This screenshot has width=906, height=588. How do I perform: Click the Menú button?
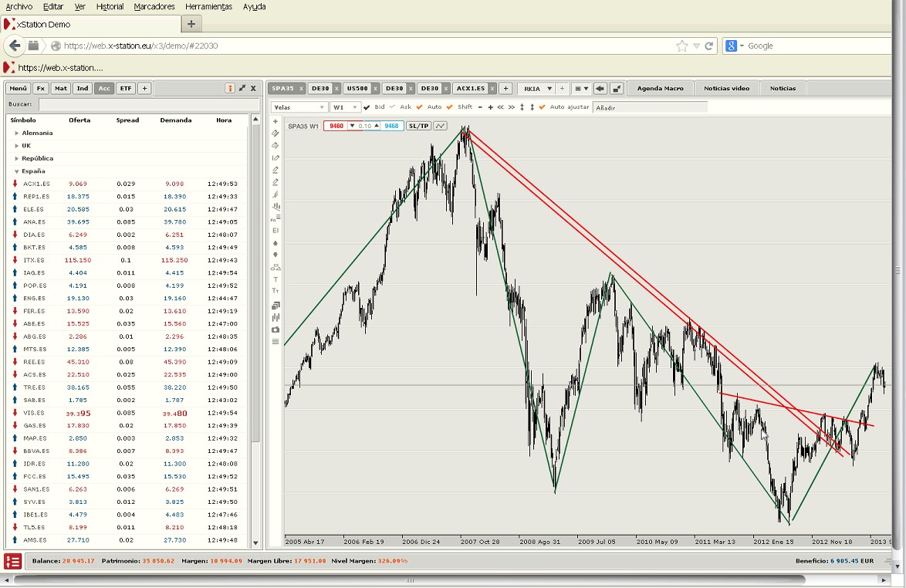[18, 89]
